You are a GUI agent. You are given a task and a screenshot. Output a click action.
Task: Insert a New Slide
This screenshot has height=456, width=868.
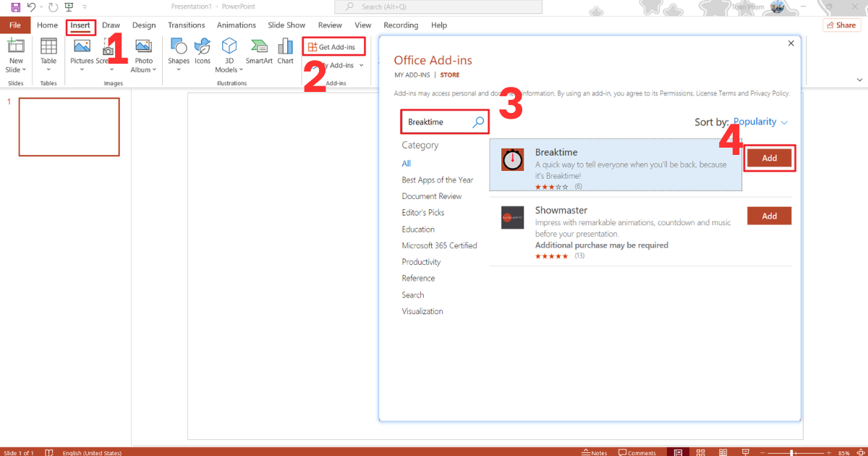tap(16, 56)
